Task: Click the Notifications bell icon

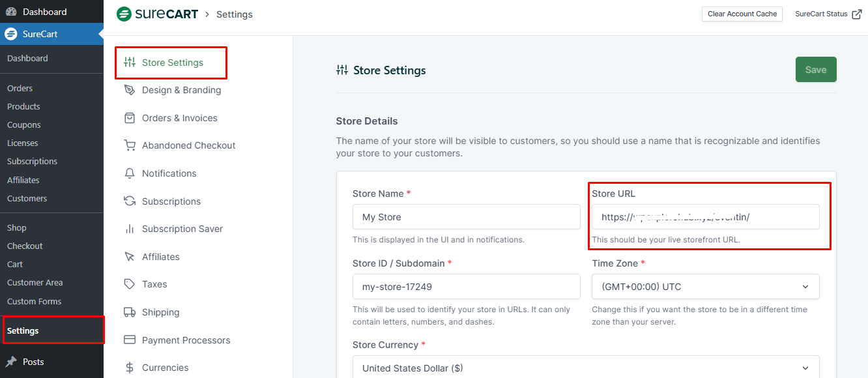Action: coord(130,173)
